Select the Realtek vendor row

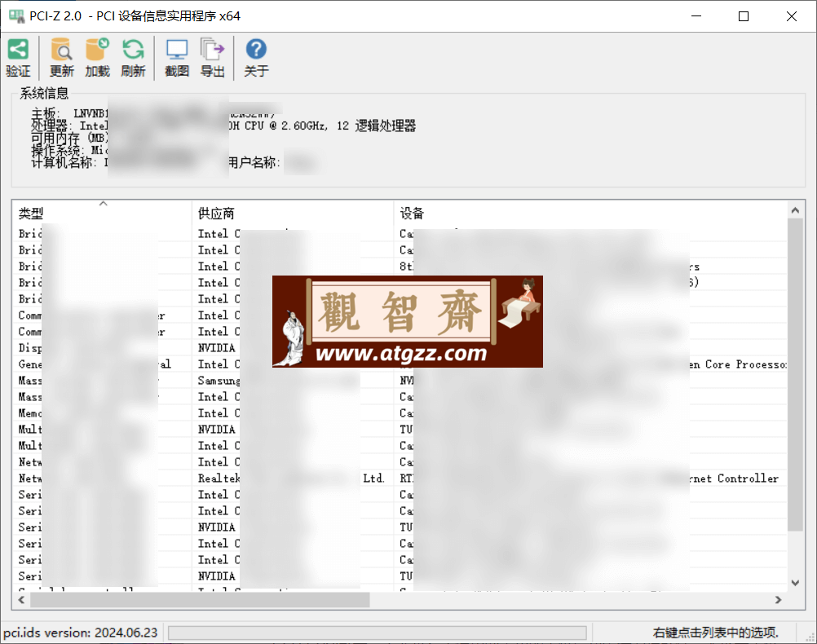(x=400, y=479)
